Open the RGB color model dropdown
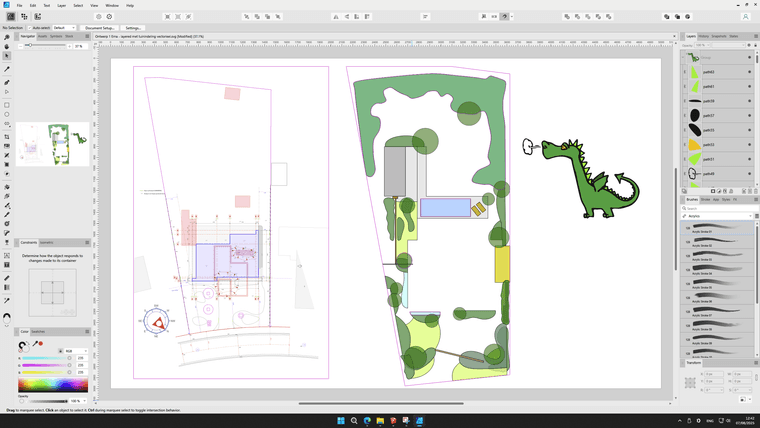 [76, 351]
